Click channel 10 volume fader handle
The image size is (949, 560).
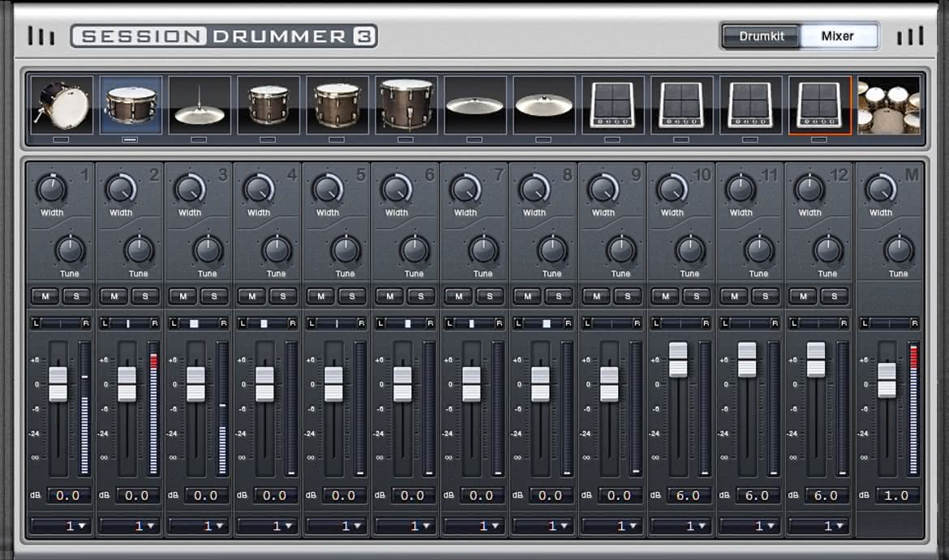(x=678, y=359)
